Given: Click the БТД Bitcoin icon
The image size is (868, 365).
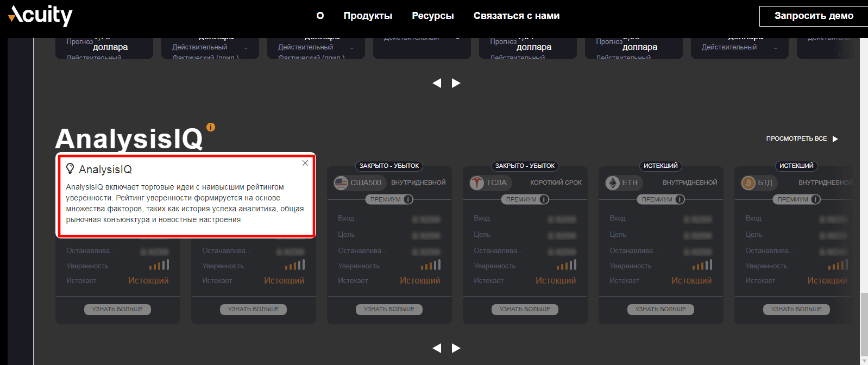Looking at the screenshot, I should (749, 183).
